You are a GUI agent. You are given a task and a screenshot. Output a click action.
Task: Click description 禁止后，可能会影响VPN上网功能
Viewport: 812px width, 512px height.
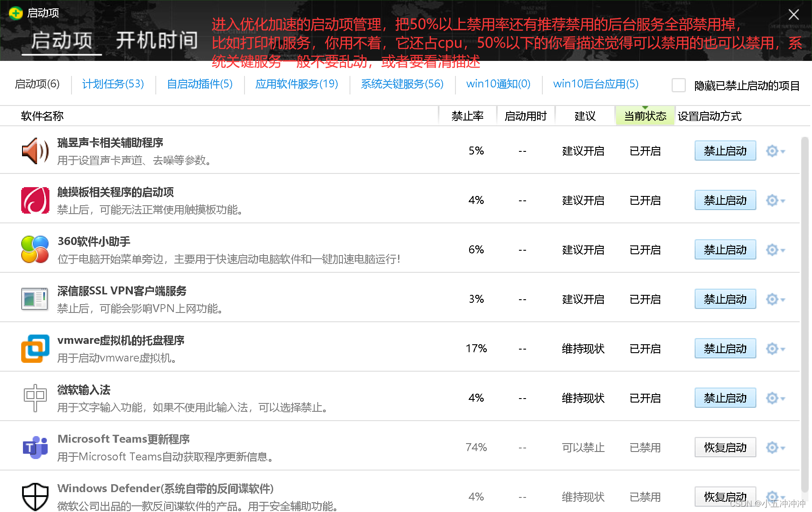click(x=140, y=309)
